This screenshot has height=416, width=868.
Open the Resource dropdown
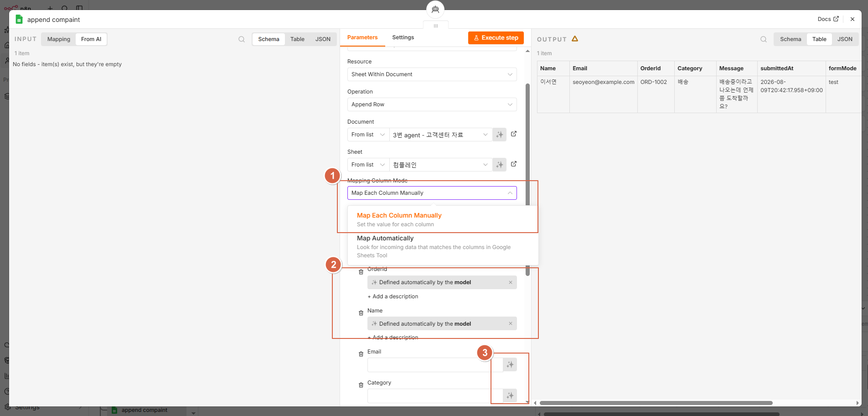(432, 74)
